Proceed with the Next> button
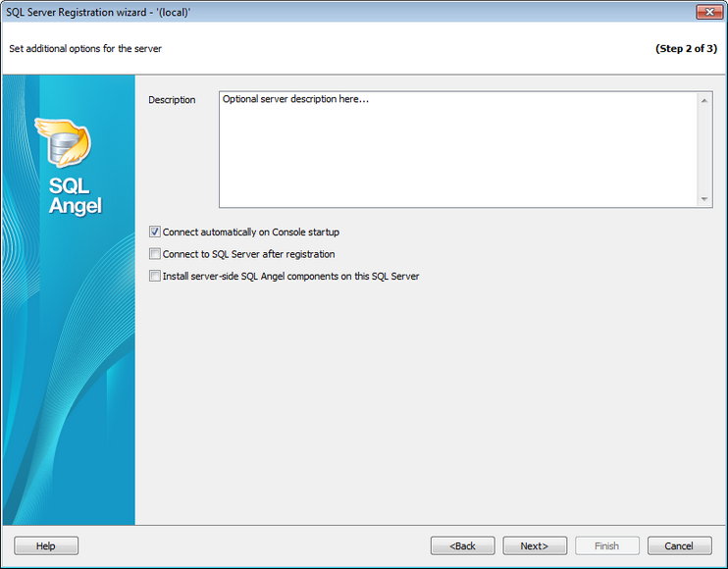This screenshot has height=569, width=728. (x=535, y=545)
